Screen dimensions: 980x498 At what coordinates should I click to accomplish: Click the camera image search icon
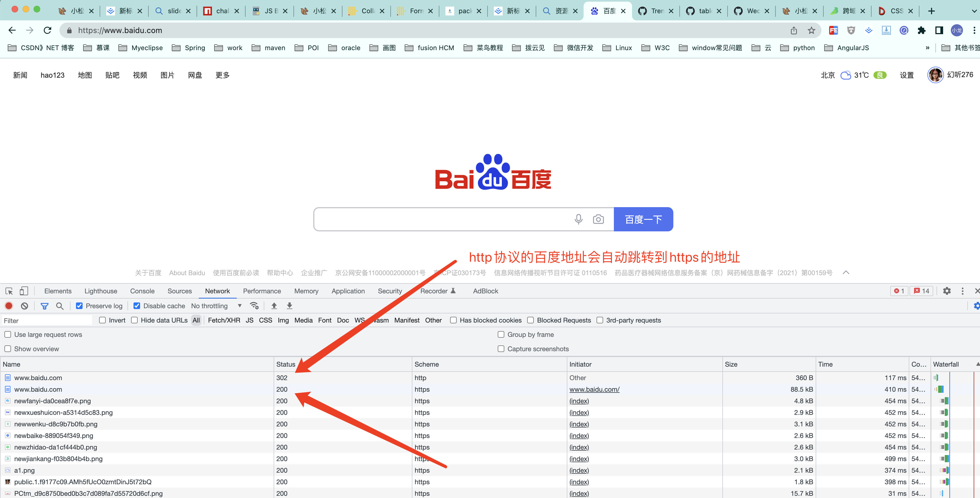pyautogui.click(x=598, y=219)
